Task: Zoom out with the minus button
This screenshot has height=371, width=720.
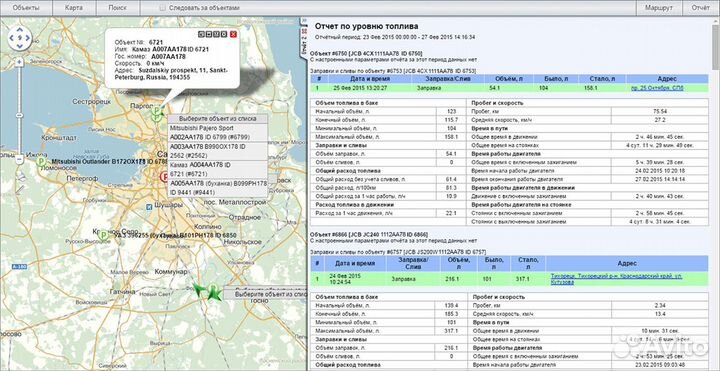Action: pyautogui.click(x=19, y=160)
